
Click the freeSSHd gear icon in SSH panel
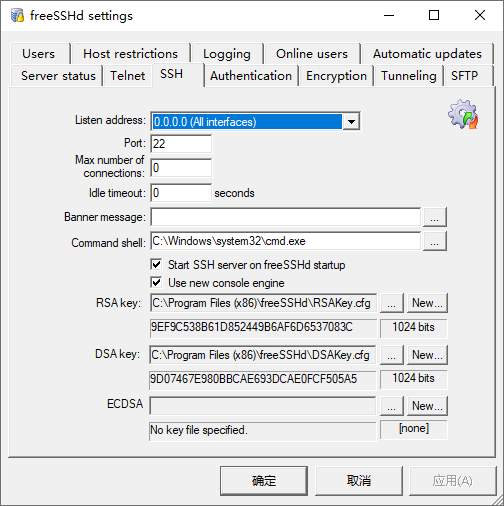point(463,114)
